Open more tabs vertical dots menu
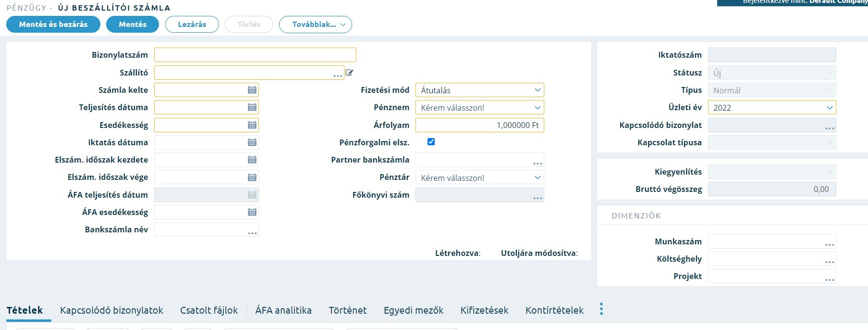 pos(601,309)
